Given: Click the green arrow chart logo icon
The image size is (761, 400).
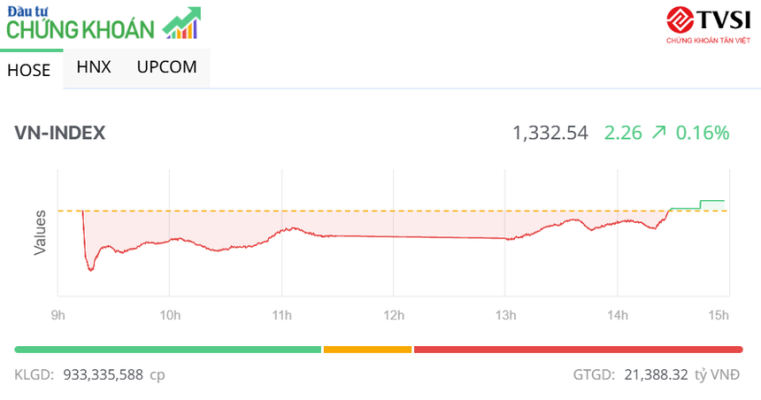Looking at the screenshot, I should coord(182,23).
